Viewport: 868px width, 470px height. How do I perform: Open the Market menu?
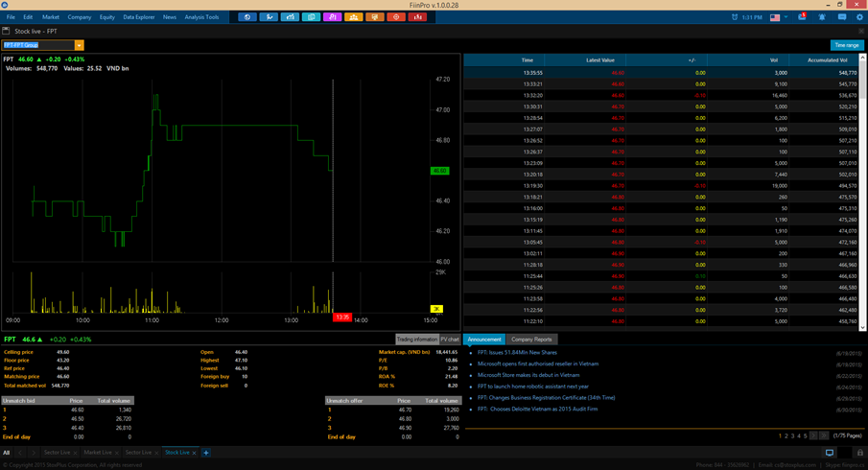coord(51,17)
